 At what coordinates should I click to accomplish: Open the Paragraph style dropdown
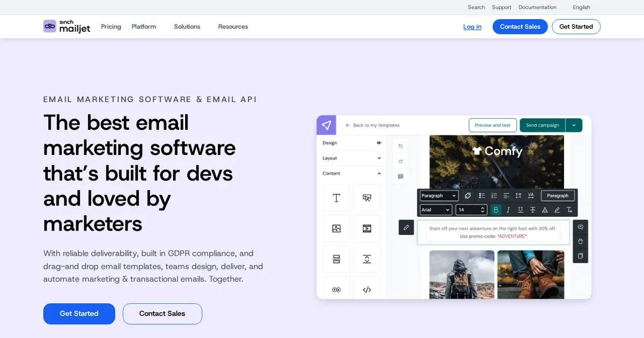(439, 196)
